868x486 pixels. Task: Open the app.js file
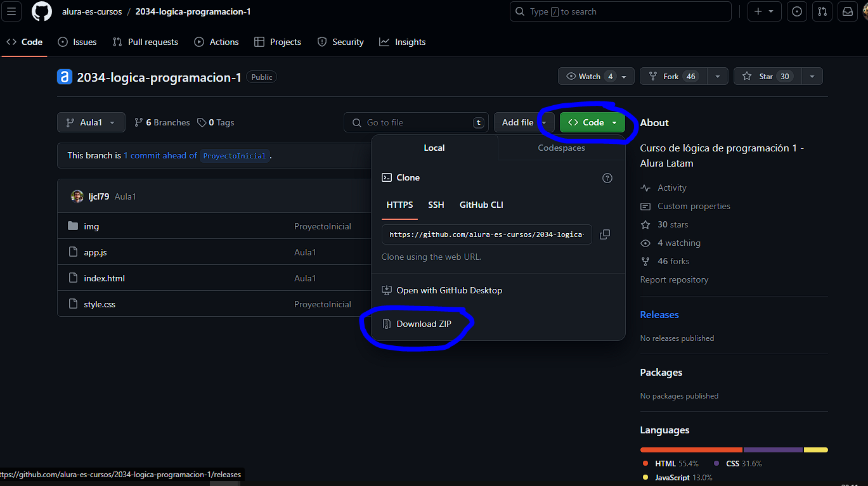[95, 252]
